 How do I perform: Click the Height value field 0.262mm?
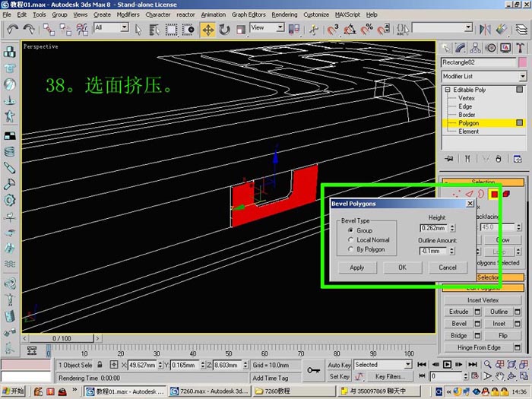[x=434, y=228]
